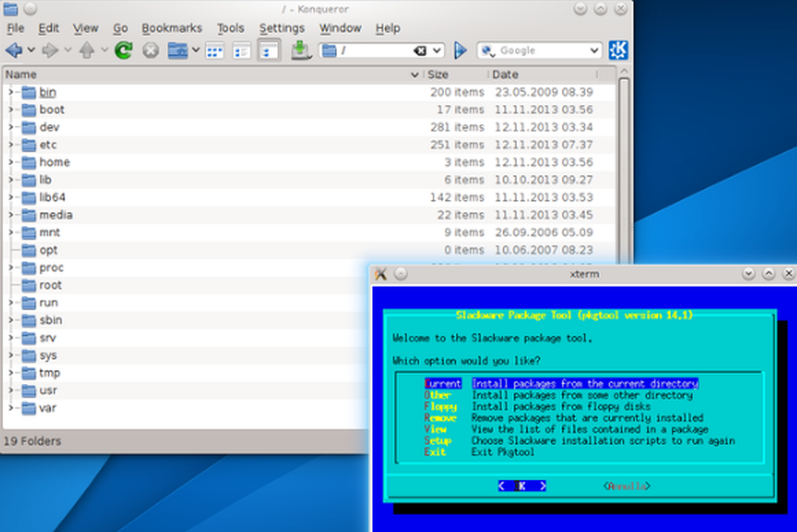
Task: Click the round pin button on xterm title bar
Action: (401, 274)
